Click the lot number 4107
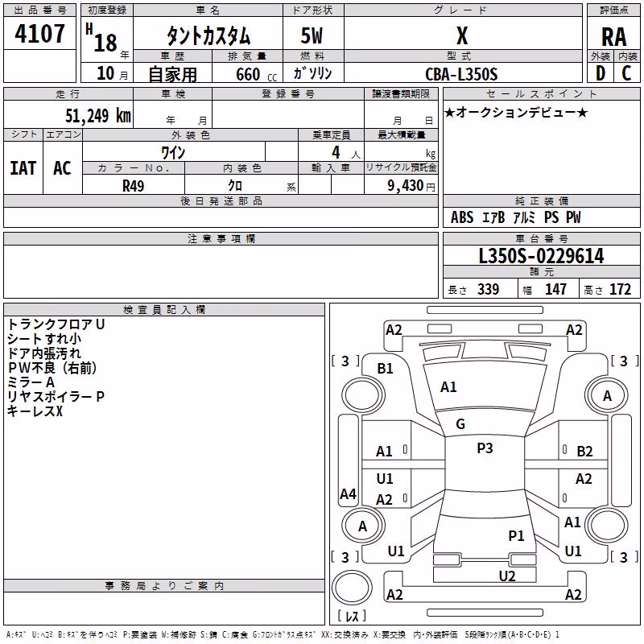 point(39,34)
